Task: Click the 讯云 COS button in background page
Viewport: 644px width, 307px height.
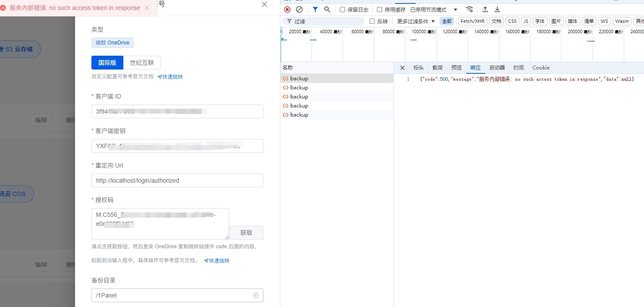Action: pyautogui.click(x=16, y=194)
